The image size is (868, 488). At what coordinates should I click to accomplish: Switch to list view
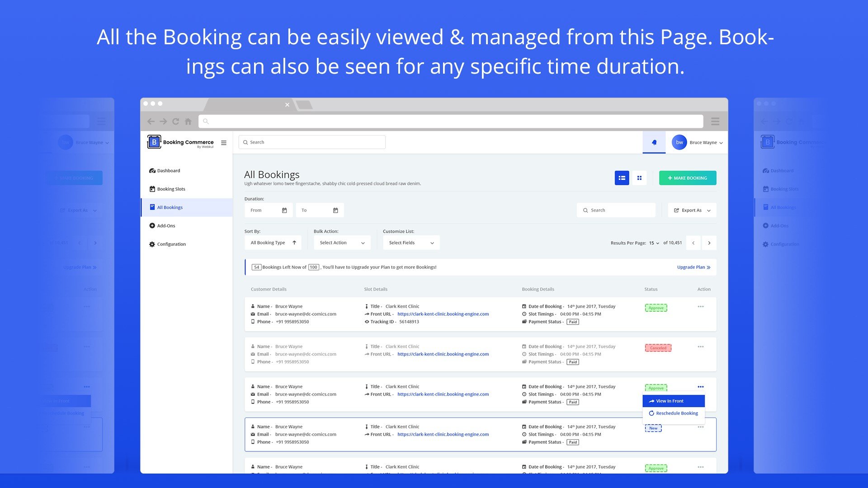click(x=622, y=178)
